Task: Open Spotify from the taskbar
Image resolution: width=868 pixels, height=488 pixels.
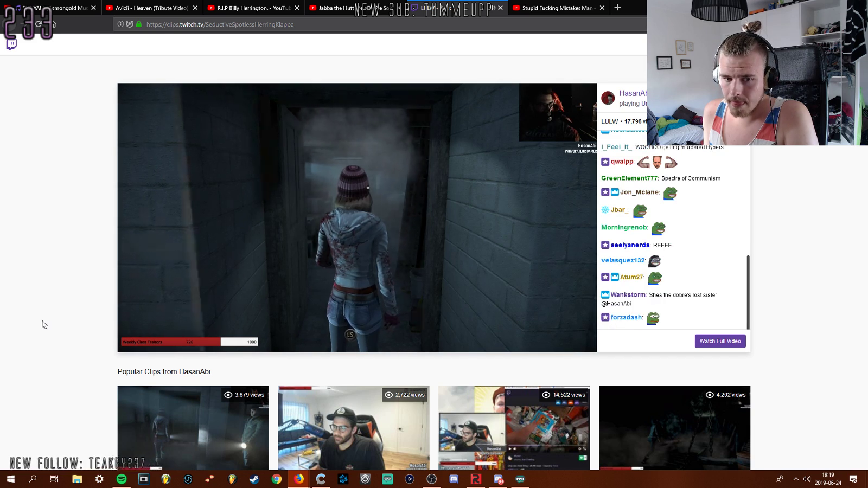Action: coord(122,479)
